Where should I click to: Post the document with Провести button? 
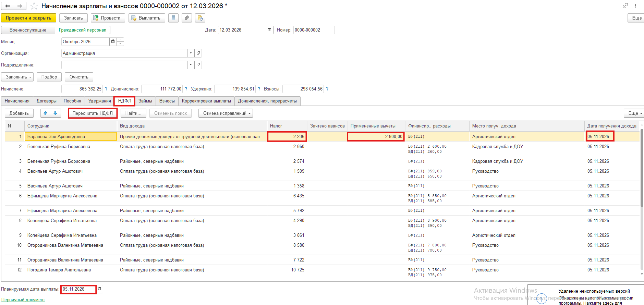108,18
